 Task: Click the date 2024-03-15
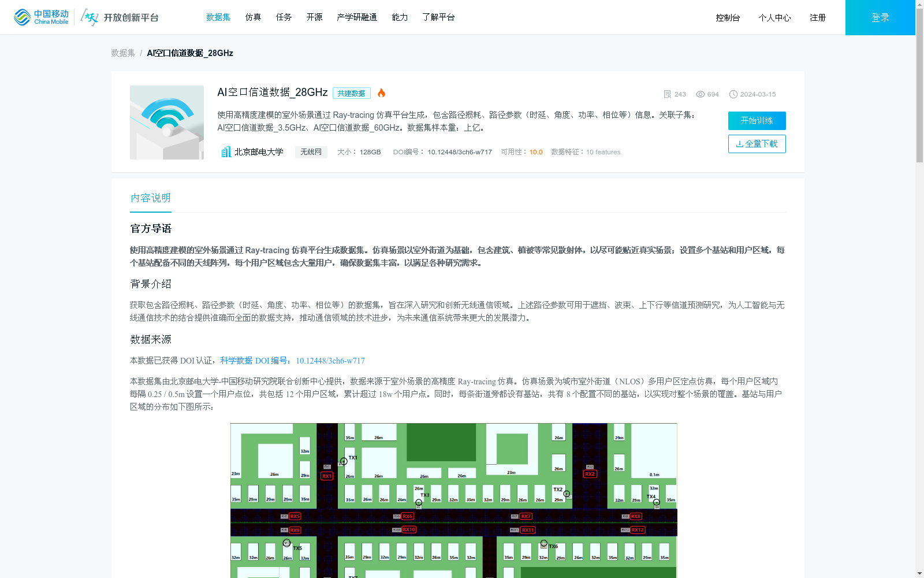click(x=758, y=94)
